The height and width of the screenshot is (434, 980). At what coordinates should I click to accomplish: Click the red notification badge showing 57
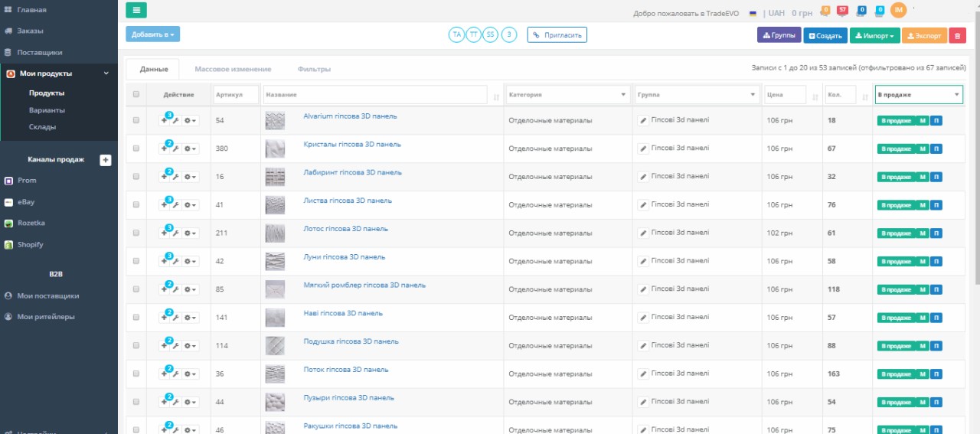[x=842, y=11]
